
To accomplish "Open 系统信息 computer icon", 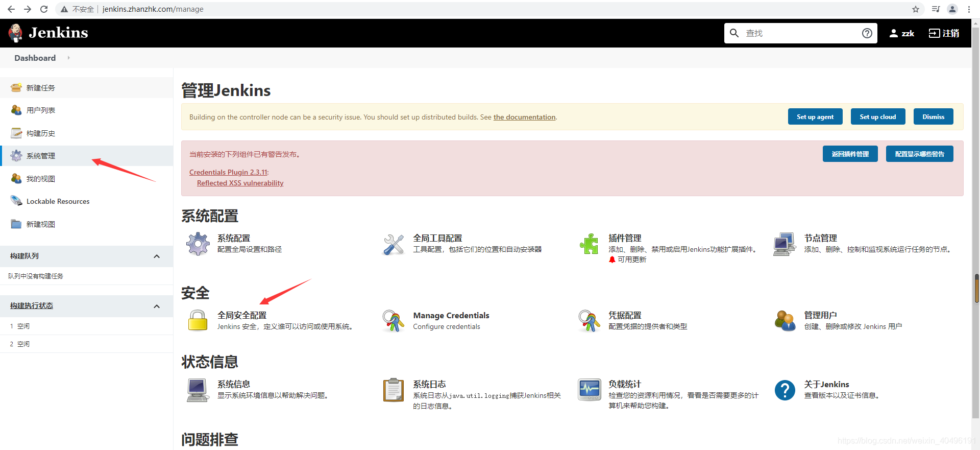I will click(x=198, y=390).
